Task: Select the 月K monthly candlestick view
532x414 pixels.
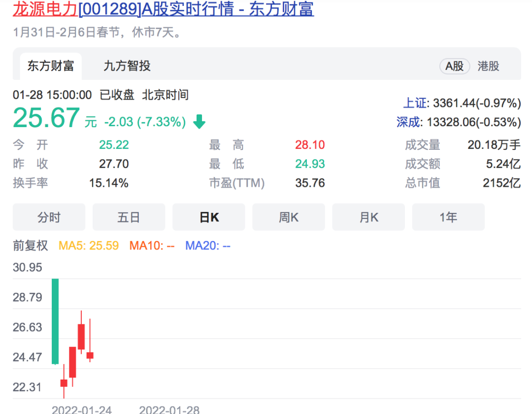Action: pyautogui.click(x=368, y=217)
